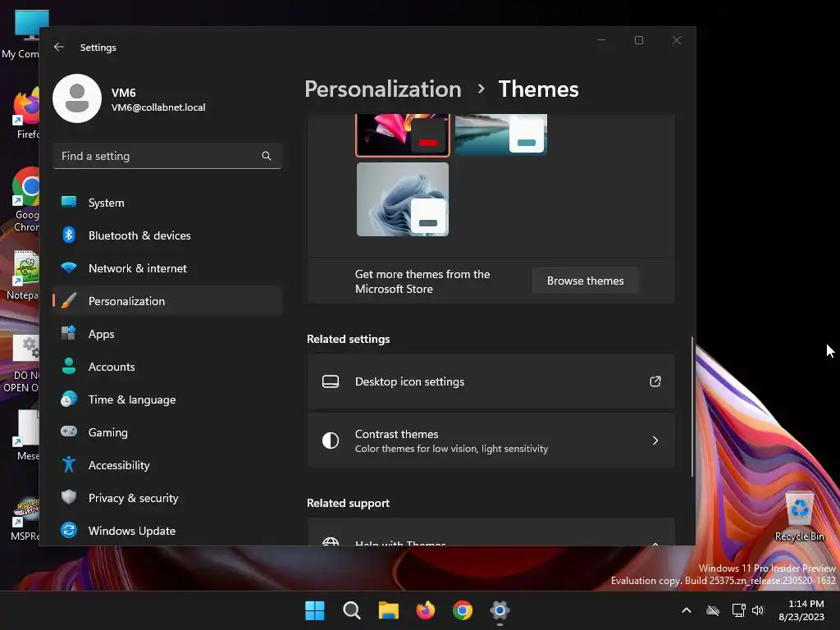840x630 pixels.
Task: Open System settings category
Action: [x=167, y=203]
